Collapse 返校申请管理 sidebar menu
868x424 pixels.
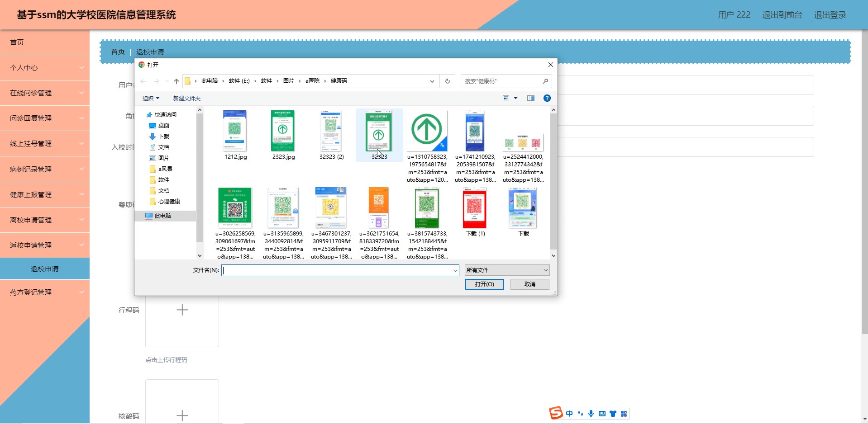pos(45,245)
